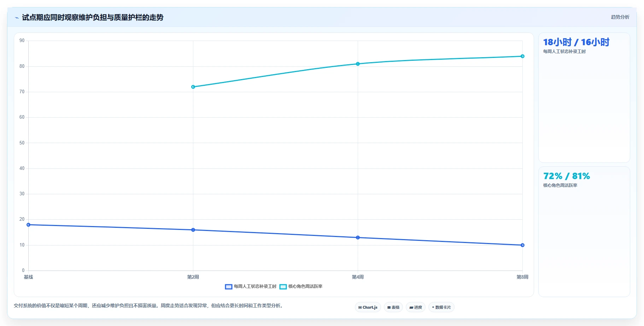Click the 数据卡片 tag pill
644x326 pixels.
click(x=441, y=307)
